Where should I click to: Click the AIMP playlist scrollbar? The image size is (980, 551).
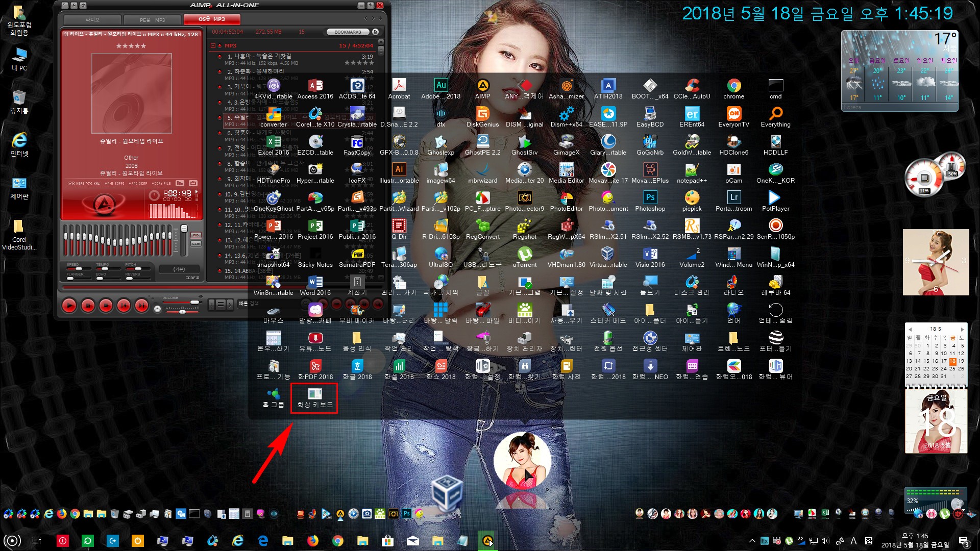pyautogui.click(x=381, y=161)
